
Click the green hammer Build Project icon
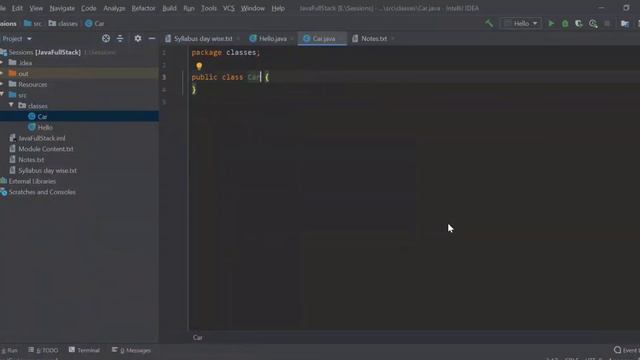click(489, 24)
